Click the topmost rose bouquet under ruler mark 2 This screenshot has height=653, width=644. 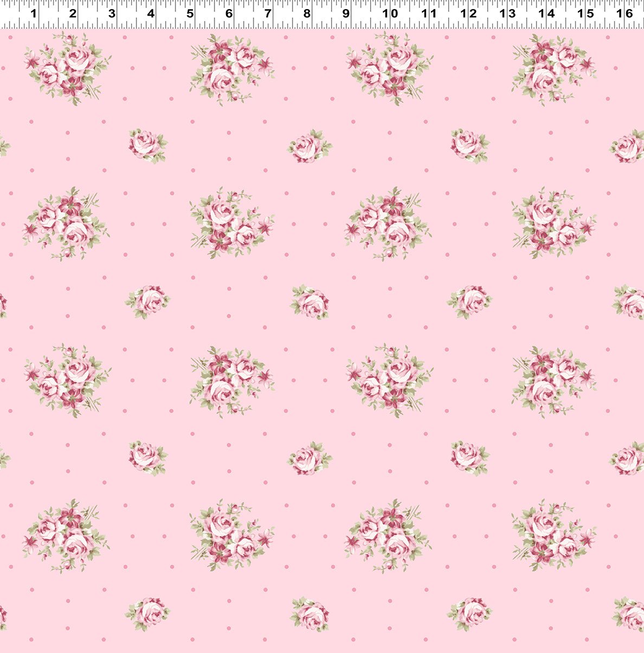click(68, 68)
